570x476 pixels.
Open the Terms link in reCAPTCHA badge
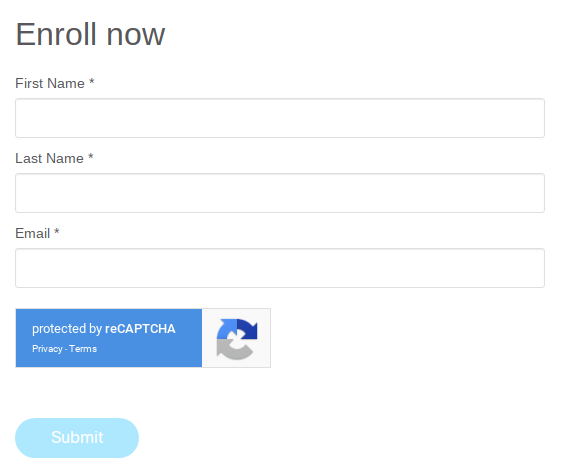(83, 349)
